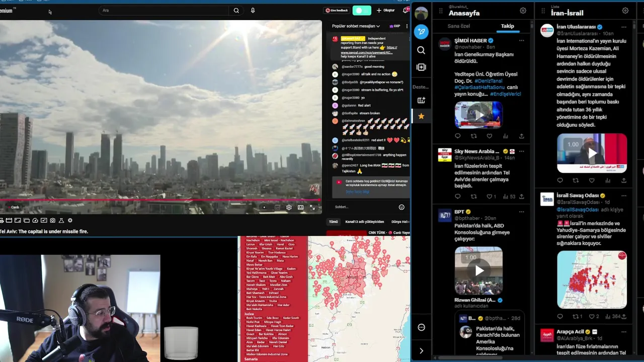Image resolution: width=644 pixels, height=362 pixels.
Task: Open the Israel map image in post
Action: click(x=592, y=280)
